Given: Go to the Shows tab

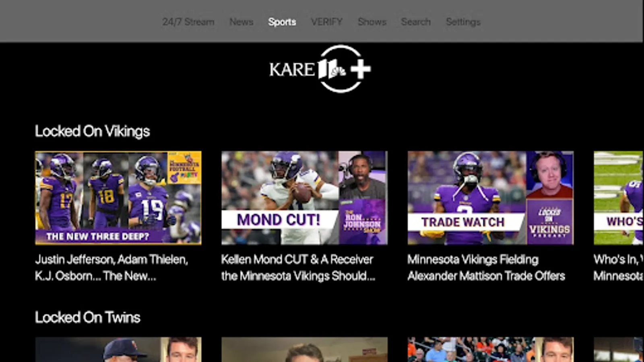Looking at the screenshot, I should 372,22.
